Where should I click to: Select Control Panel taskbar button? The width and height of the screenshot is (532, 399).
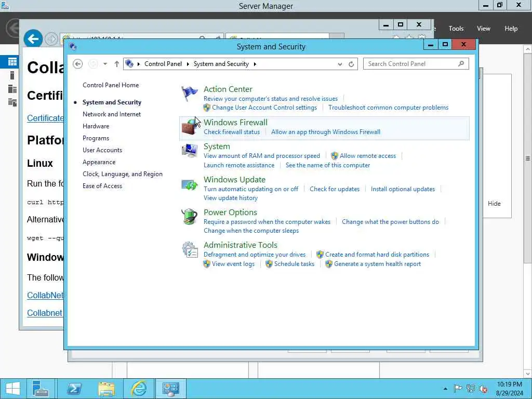170,389
